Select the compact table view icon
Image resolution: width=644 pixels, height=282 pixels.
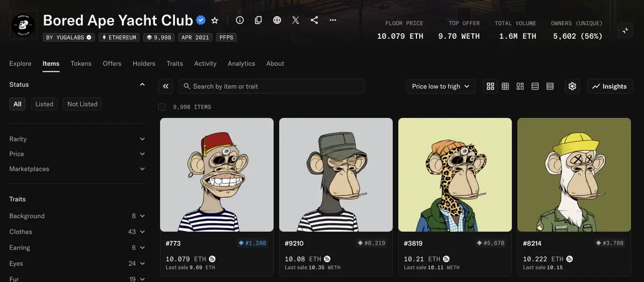click(x=550, y=86)
